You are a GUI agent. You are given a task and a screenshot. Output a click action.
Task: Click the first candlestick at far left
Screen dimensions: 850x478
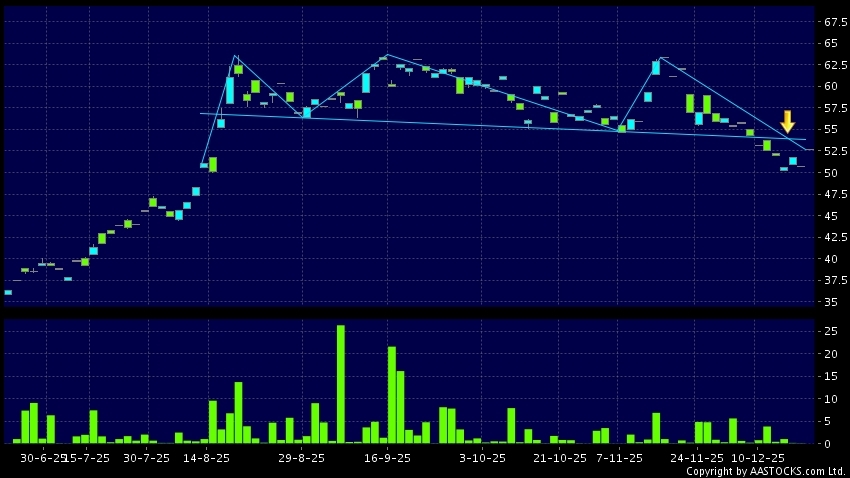8,292
